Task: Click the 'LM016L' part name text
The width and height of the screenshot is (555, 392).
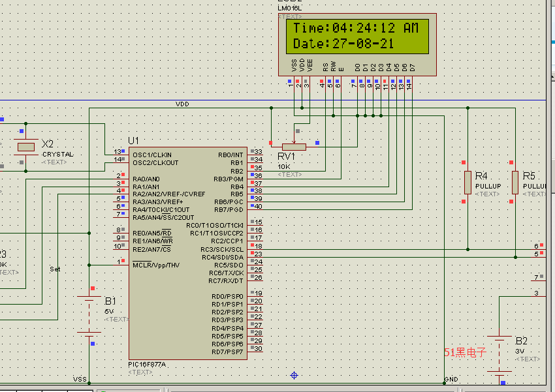Action: [x=289, y=8]
